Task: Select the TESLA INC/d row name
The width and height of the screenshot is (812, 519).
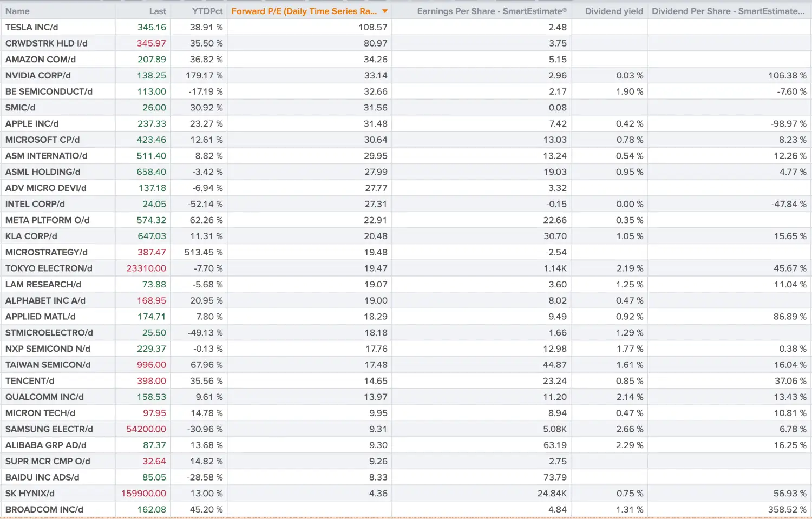Action: [x=32, y=27]
